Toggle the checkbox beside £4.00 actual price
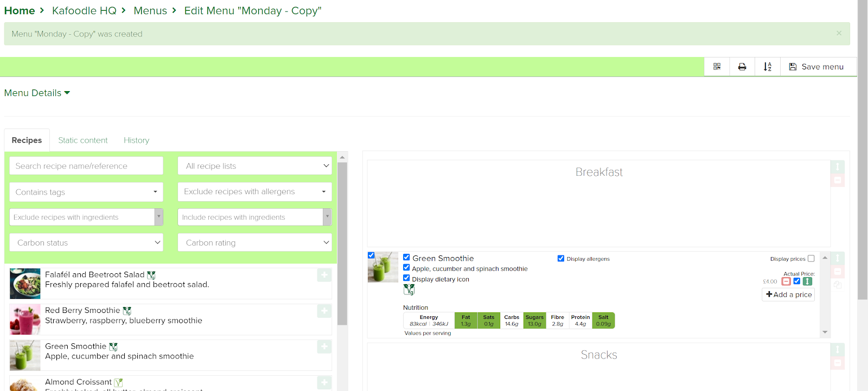This screenshot has height=391, width=868. click(x=797, y=281)
